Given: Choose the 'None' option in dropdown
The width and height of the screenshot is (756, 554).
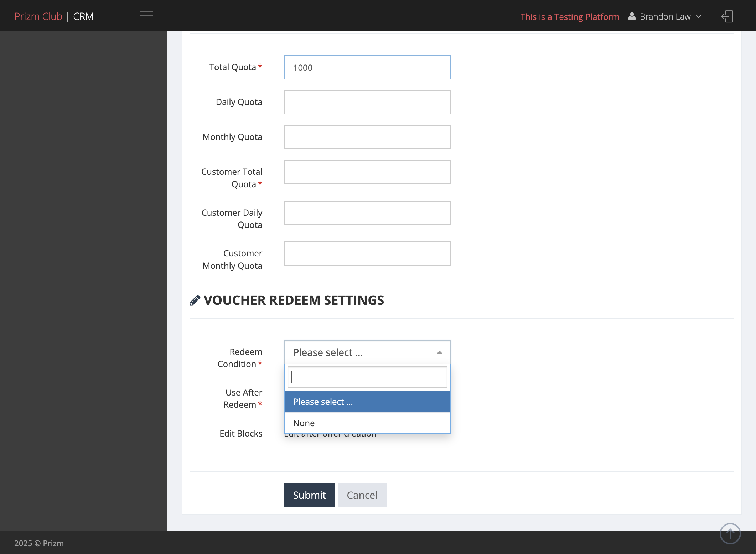Looking at the screenshot, I should (367, 423).
